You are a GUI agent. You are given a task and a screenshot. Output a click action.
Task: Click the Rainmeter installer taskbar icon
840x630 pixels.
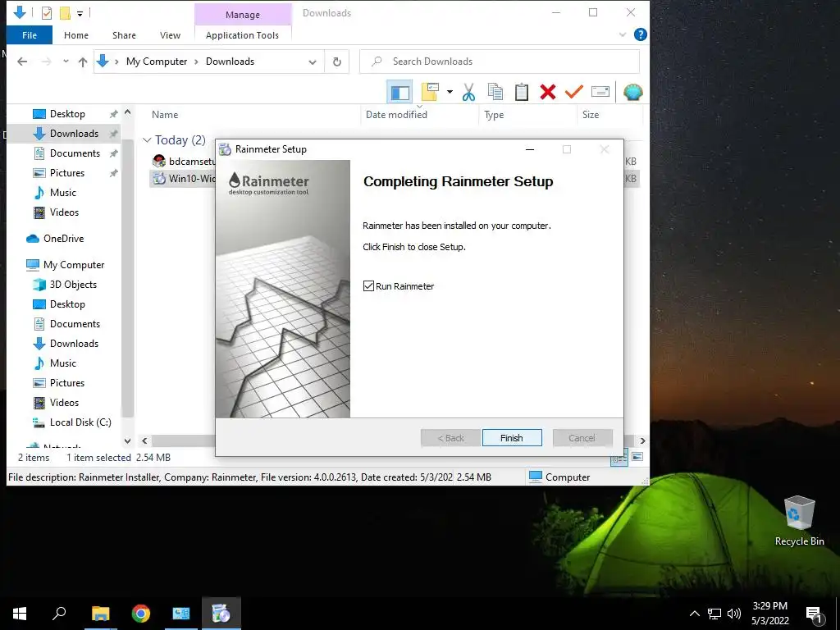(221, 614)
